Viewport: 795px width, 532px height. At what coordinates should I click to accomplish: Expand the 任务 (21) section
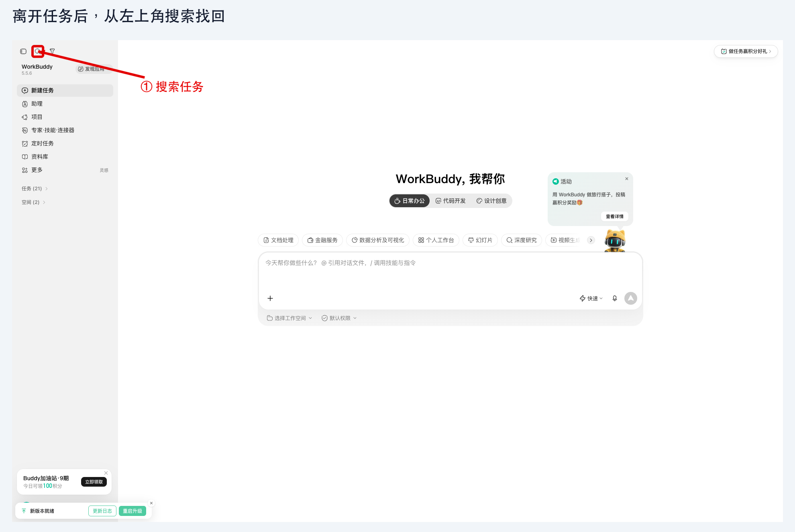tap(35, 189)
